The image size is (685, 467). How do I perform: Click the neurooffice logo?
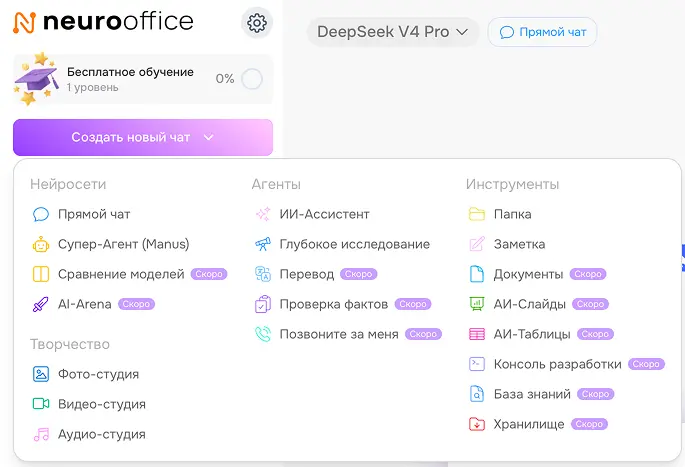(103, 22)
